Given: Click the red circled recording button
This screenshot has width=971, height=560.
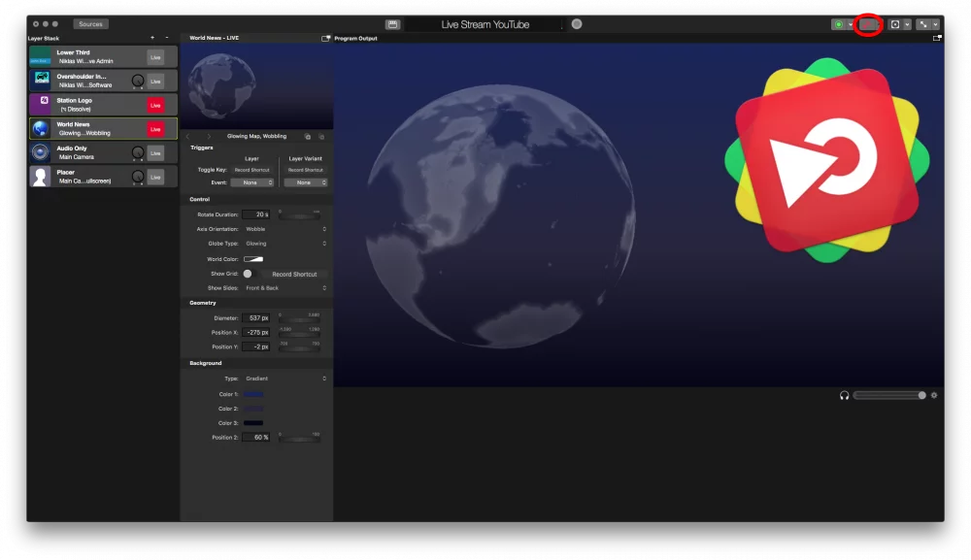Looking at the screenshot, I should click(x=868, y=24).
